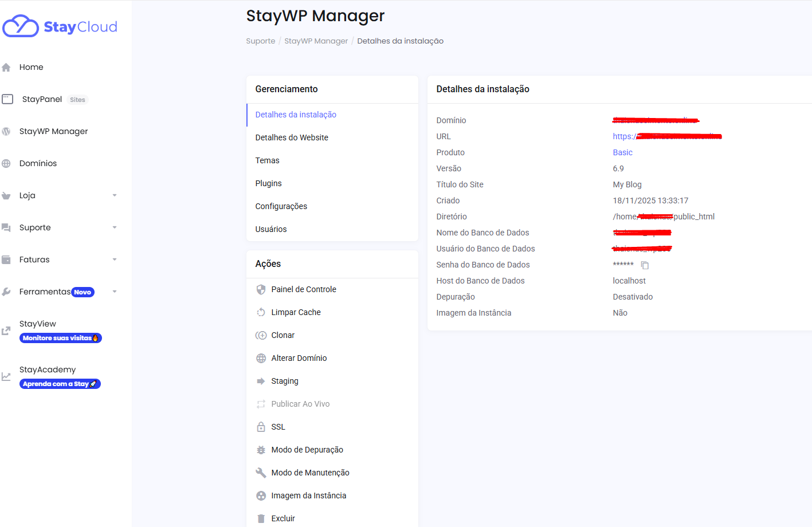Viewport: 812px width, 527px height.
Task: Open the Basic product link
Action: pos(622,152)
